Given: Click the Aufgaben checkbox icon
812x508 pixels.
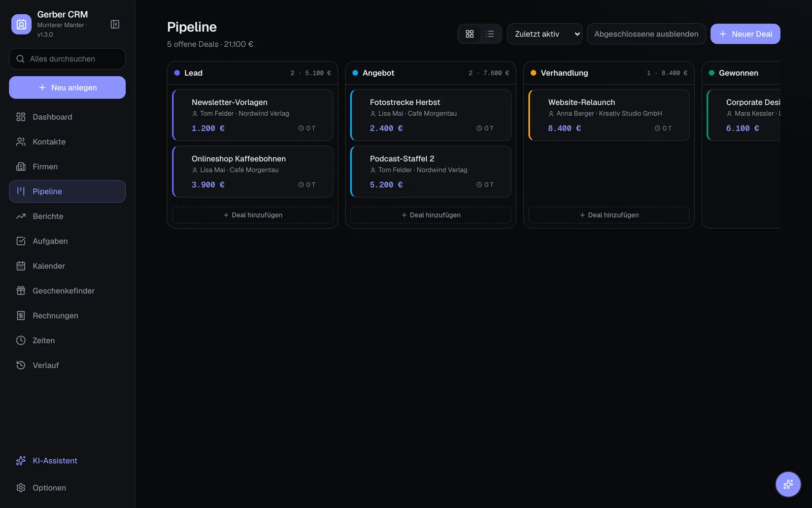Looking at the screenshot, I should point(21,241).
